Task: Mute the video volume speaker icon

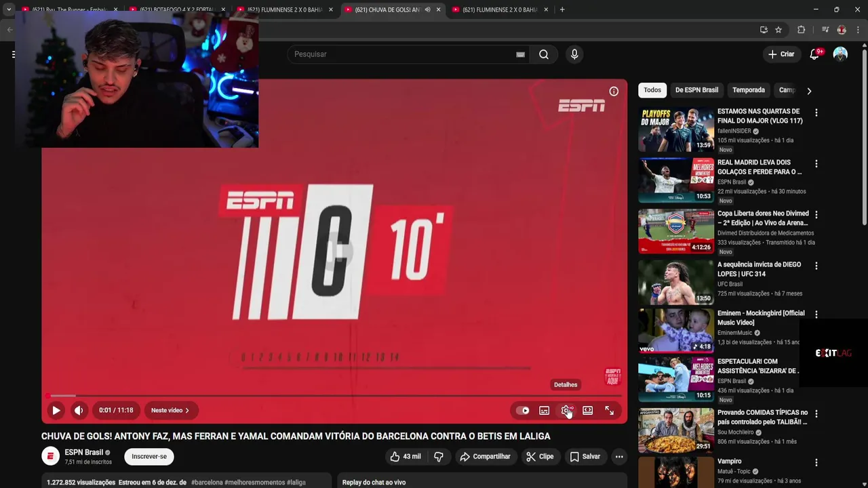Action: 79,410
